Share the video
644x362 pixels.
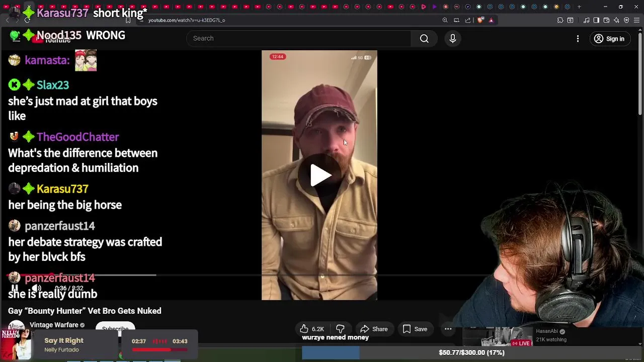pos(374,329)
